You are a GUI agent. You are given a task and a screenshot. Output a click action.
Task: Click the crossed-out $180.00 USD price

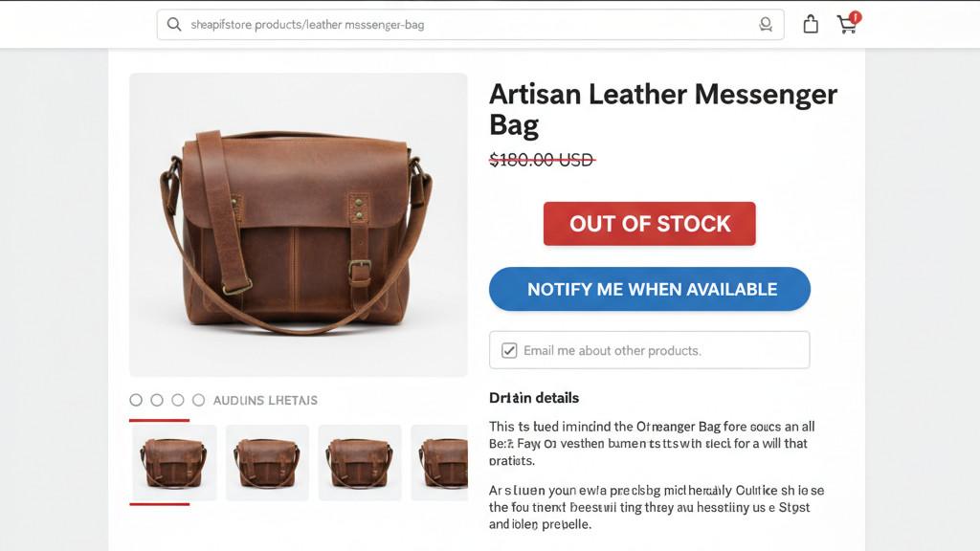click(x=542, y=160)
